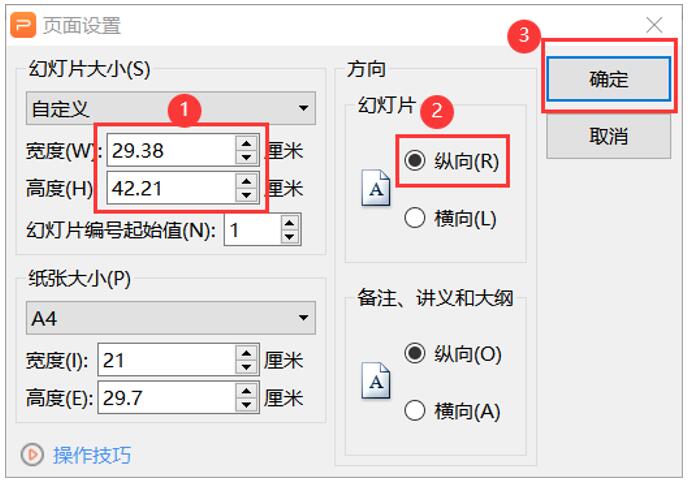
Task: Choose 横向(A) for notes and handouts
Action: [415, 410]
